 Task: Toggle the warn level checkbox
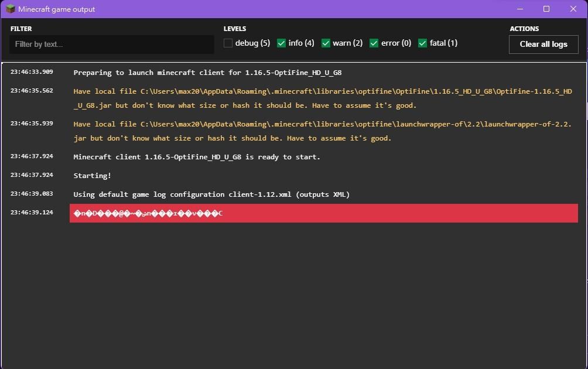point(326,43)
